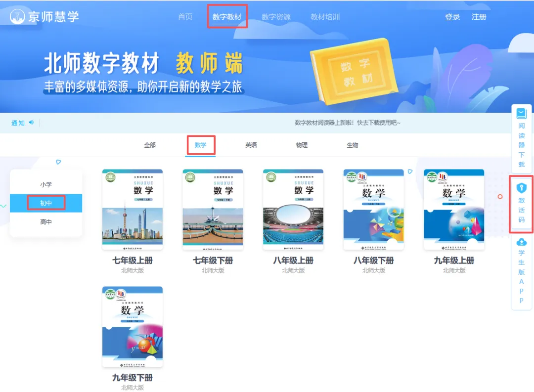Open the 七年级上册 math book cover
This screenshot has height=392, width=534.
[x=133, y=209]
